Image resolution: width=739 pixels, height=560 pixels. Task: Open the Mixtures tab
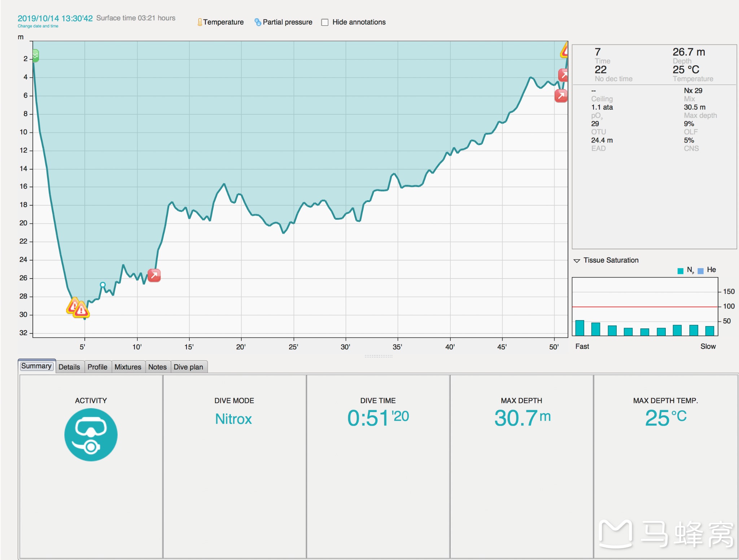128,367
